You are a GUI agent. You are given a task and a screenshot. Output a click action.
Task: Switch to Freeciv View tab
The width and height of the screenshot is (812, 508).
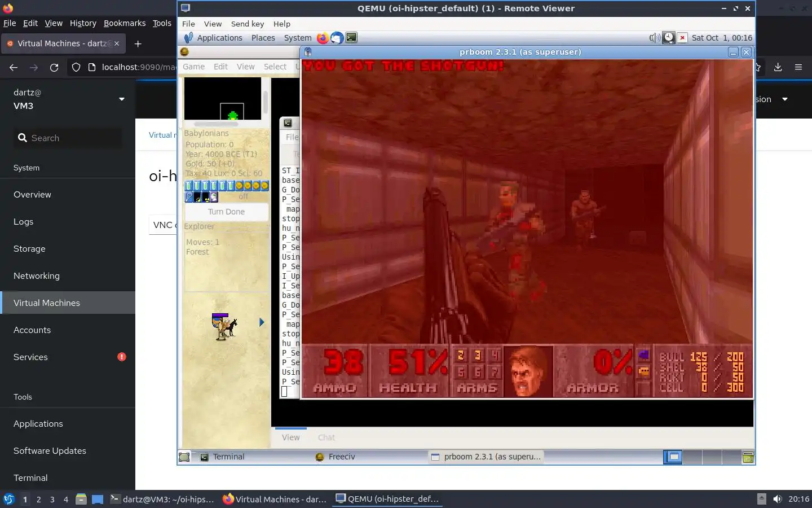(291, 437)
